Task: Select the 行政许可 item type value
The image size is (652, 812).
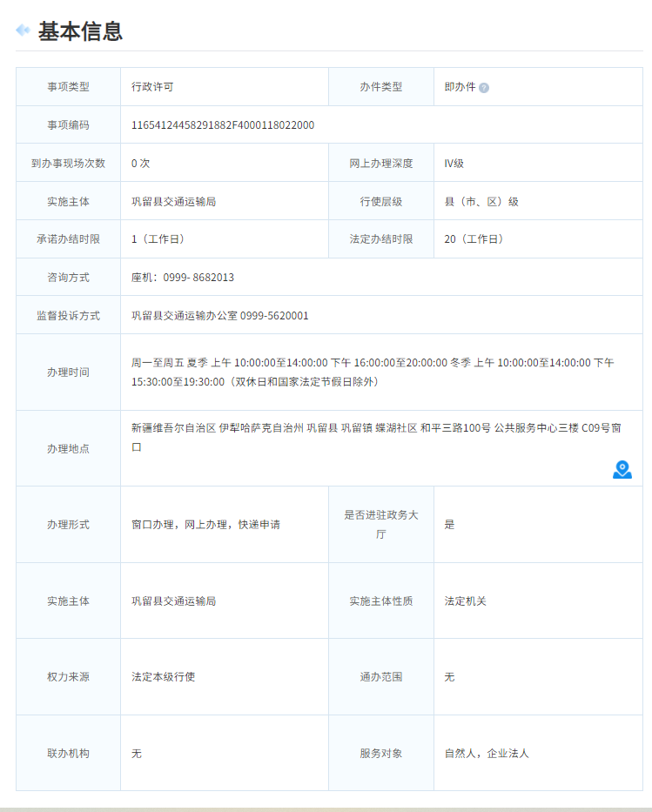Action: [x=152, y=87]
